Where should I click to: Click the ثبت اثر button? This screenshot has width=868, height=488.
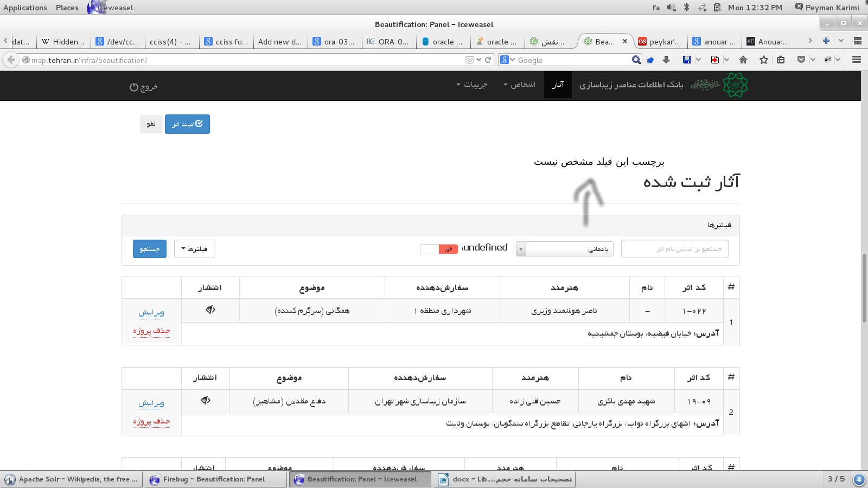tap(187, 124)
